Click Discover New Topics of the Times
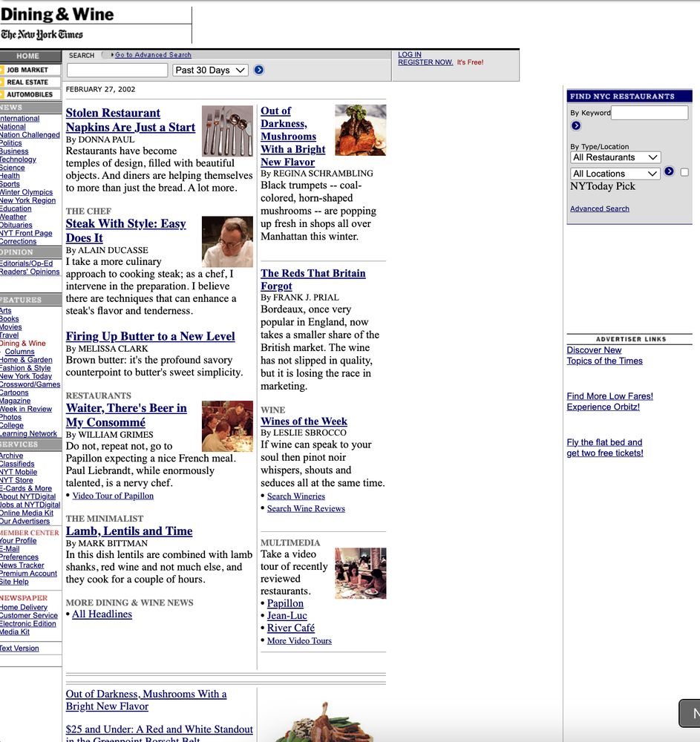This screenshot has width=700, height=742. point(604,355)
